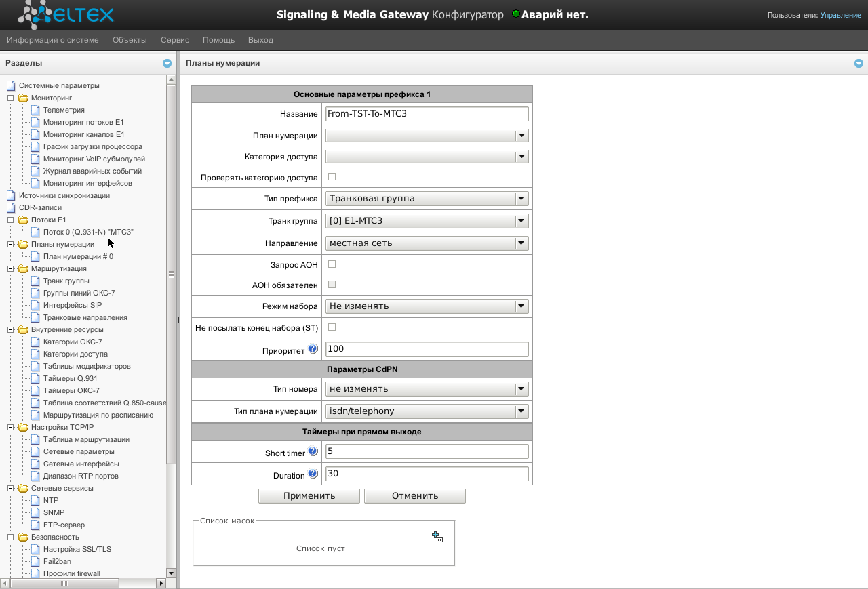The width and height of the screenshot is (868, 589).
Task: Click the Сетевые сервисы folder icon
Action: 23,489
